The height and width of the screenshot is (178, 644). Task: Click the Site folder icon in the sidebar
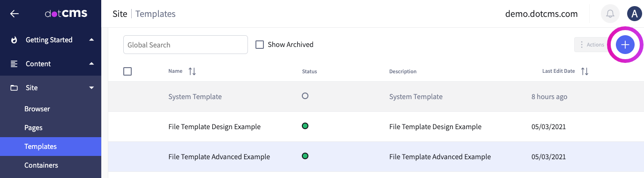(x=15, y=88)
